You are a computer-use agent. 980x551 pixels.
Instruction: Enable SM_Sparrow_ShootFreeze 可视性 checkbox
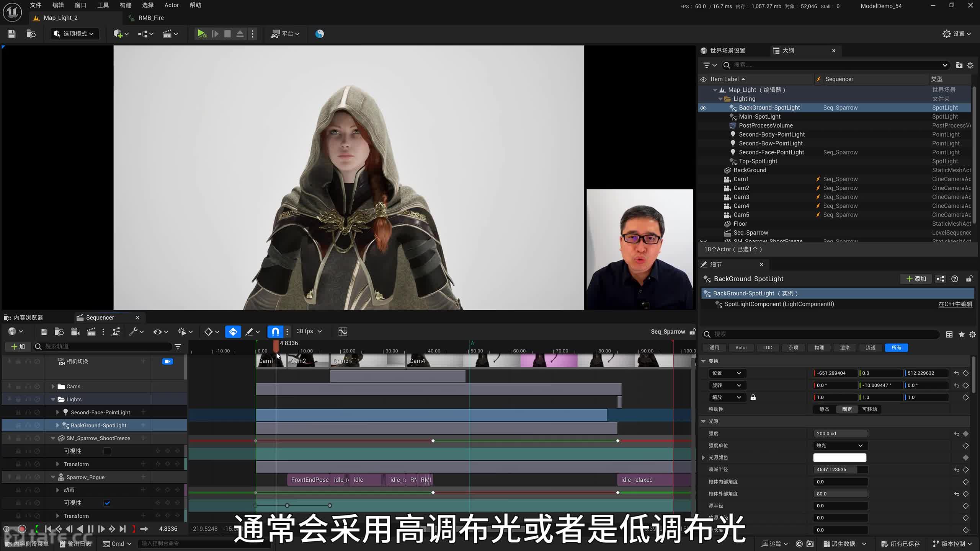coord(107,451)
